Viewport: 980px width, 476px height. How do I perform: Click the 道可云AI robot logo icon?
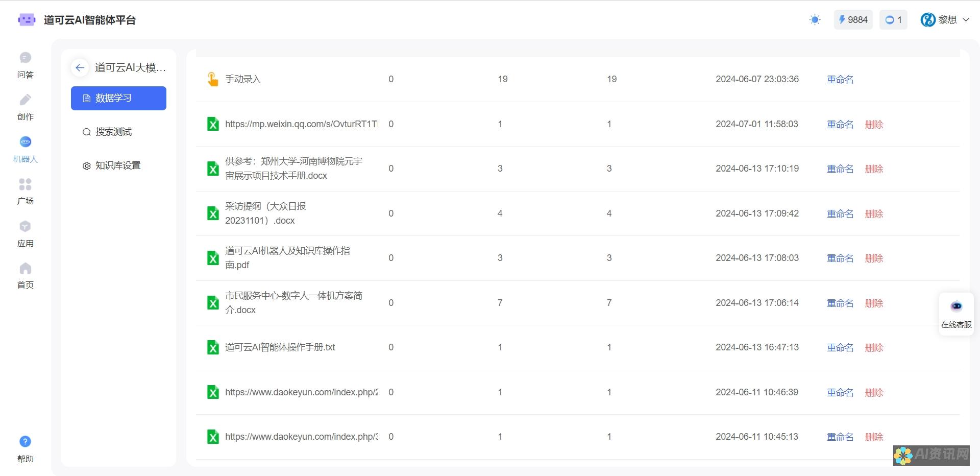click(x=27, y=20)
